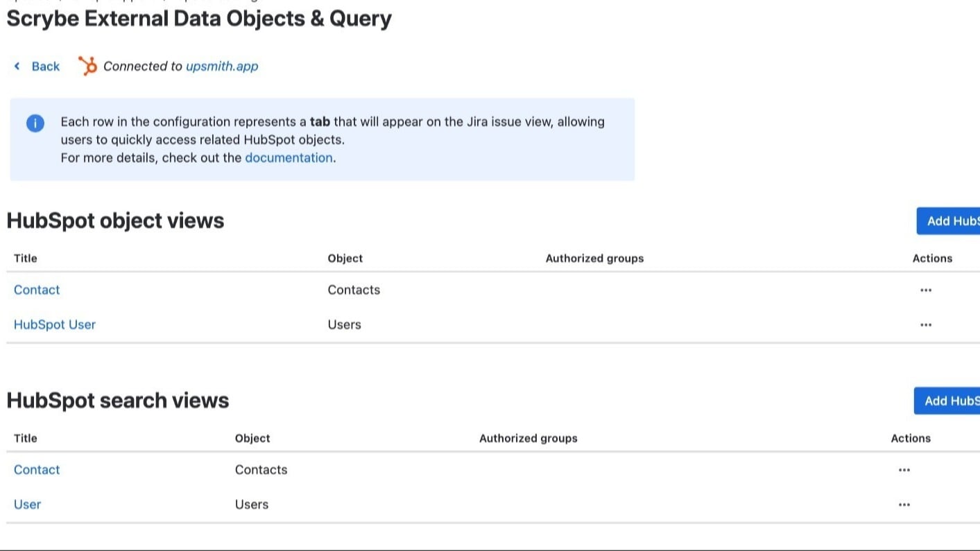Click Object column header in search views
The image size is (980, 551).
click(x=252, y=438)
